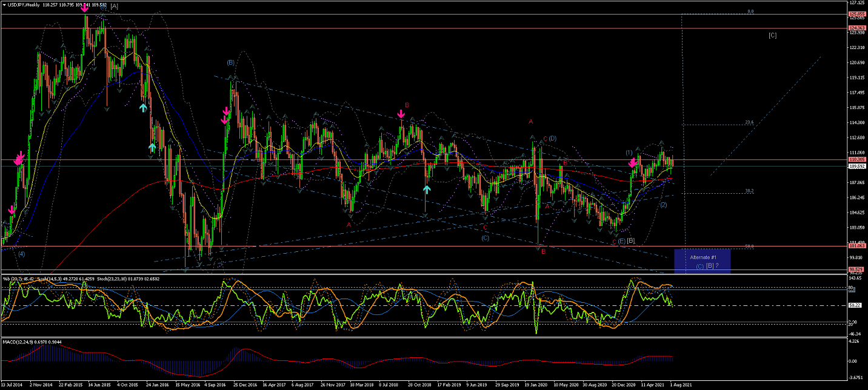Click the 23.6 Fibonacci level label

[x=749, y=122]
